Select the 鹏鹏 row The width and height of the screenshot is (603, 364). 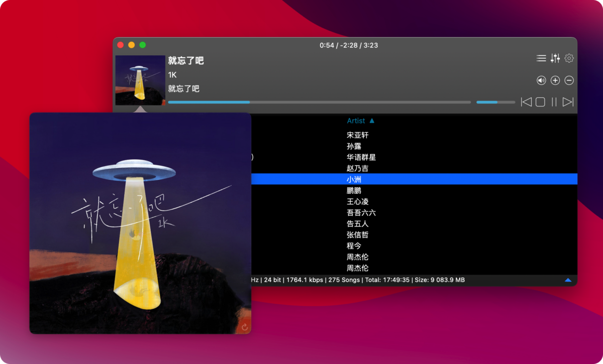(414, 190)
